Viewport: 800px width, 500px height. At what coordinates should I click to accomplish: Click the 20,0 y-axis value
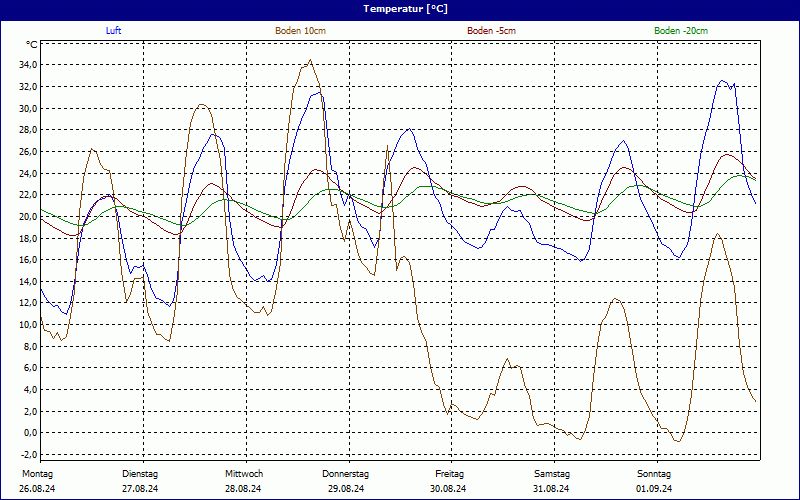click(x=29, y=216)
